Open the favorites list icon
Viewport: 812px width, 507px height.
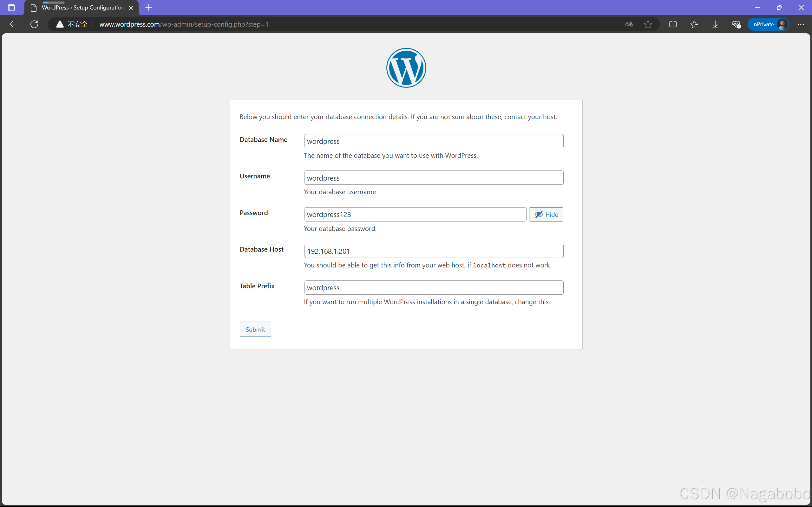pos(694,24)
